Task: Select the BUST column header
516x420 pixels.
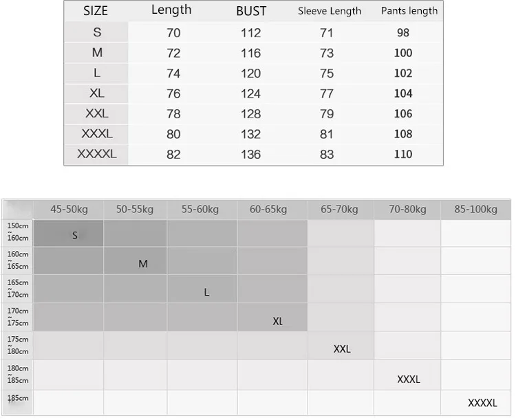Action: tap(251, 11)
